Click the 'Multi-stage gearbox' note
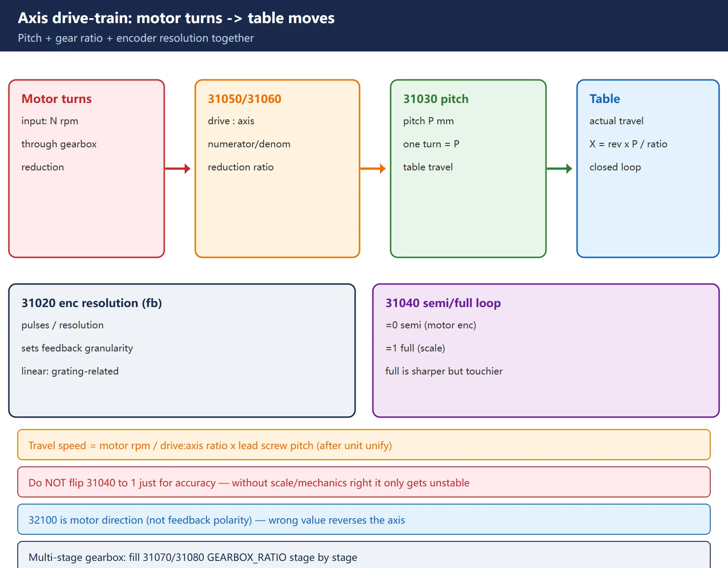Image resolution: width=728 pixels, height=568 pixels. (x=364, y=556)
